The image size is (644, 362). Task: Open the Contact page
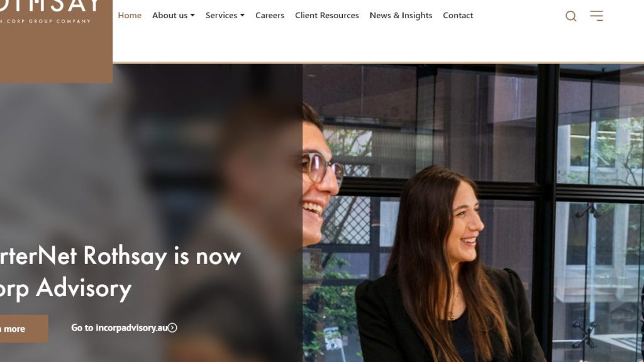tap(458, 15)
